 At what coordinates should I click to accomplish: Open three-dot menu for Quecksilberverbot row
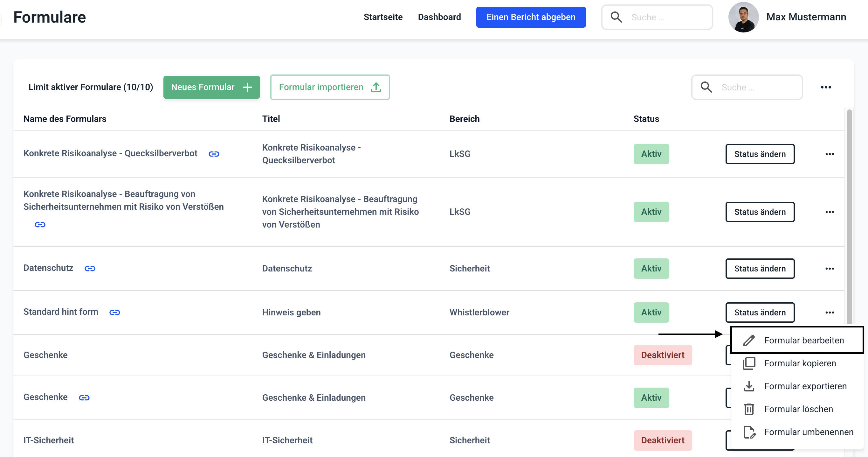[x=830, y=154]
